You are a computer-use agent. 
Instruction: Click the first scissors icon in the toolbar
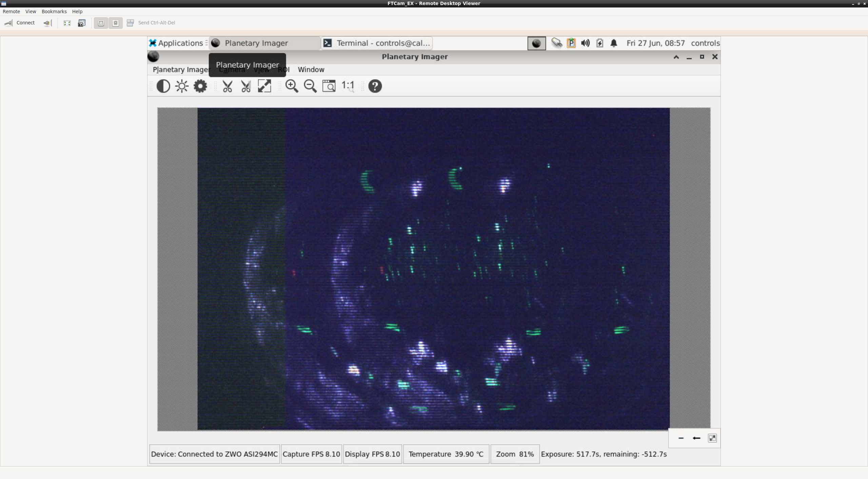(x=227, y=86)
